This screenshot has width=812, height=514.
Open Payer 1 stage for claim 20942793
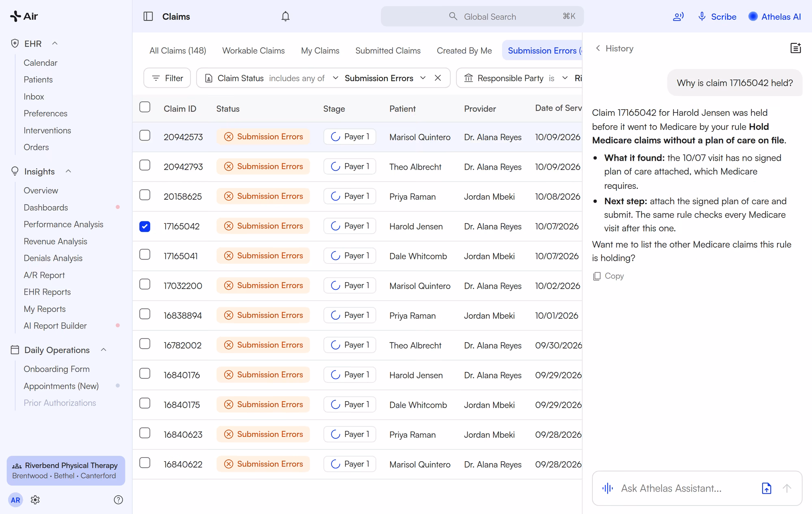(350, 166)
